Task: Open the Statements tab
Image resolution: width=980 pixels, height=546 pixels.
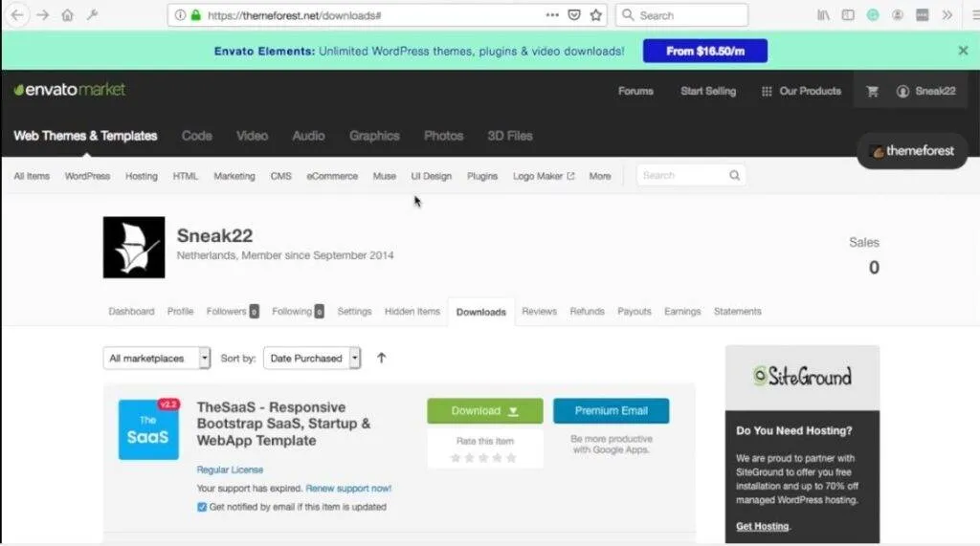Action: [x=738, y=311]
